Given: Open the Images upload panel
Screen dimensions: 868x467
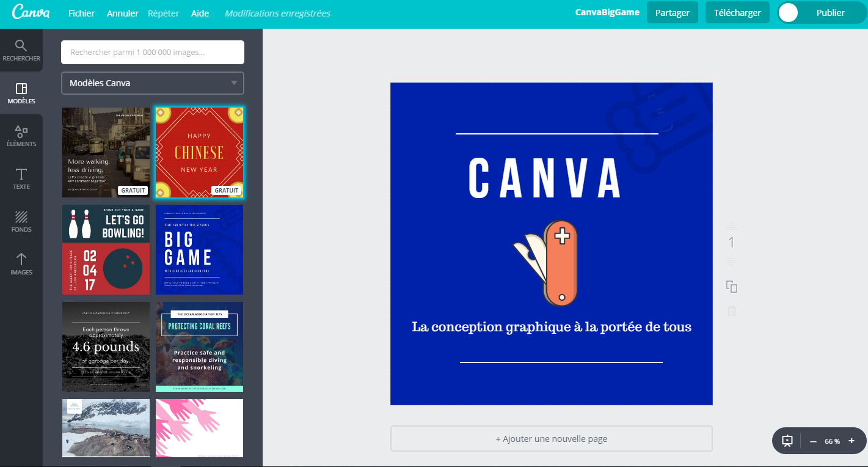Looking at the screenshot, I should [21, 264].
